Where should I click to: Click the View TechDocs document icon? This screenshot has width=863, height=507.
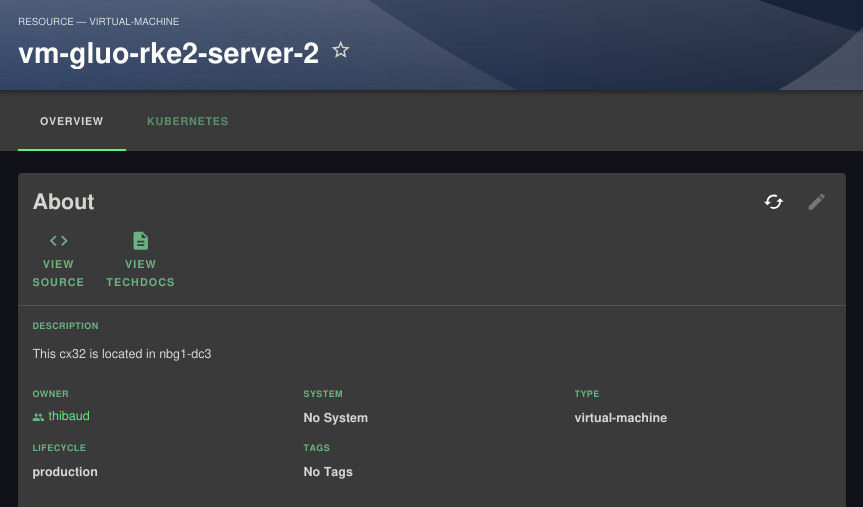tap(141, 241)
